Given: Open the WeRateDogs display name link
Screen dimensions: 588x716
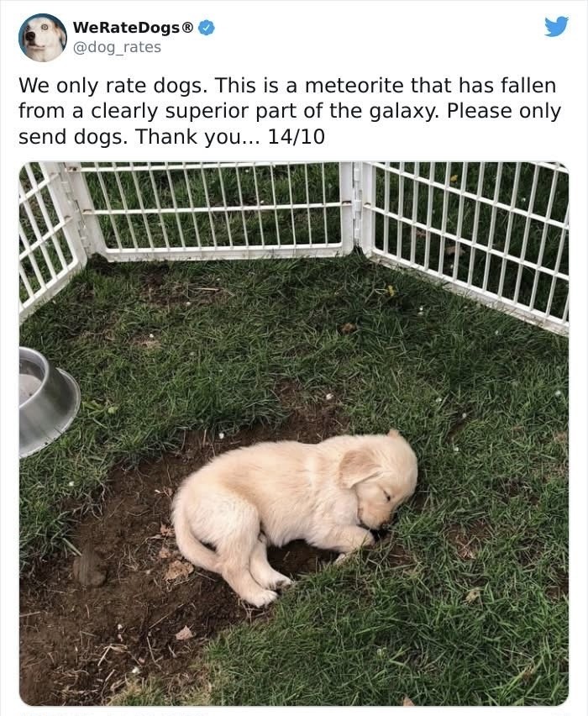Looking at the screenshot, I should pyautogui.click(x=128, y=28).
